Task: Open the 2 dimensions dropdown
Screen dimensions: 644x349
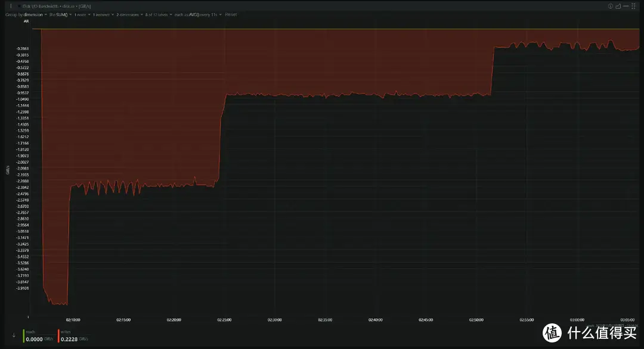Action: tap(129, 15)
